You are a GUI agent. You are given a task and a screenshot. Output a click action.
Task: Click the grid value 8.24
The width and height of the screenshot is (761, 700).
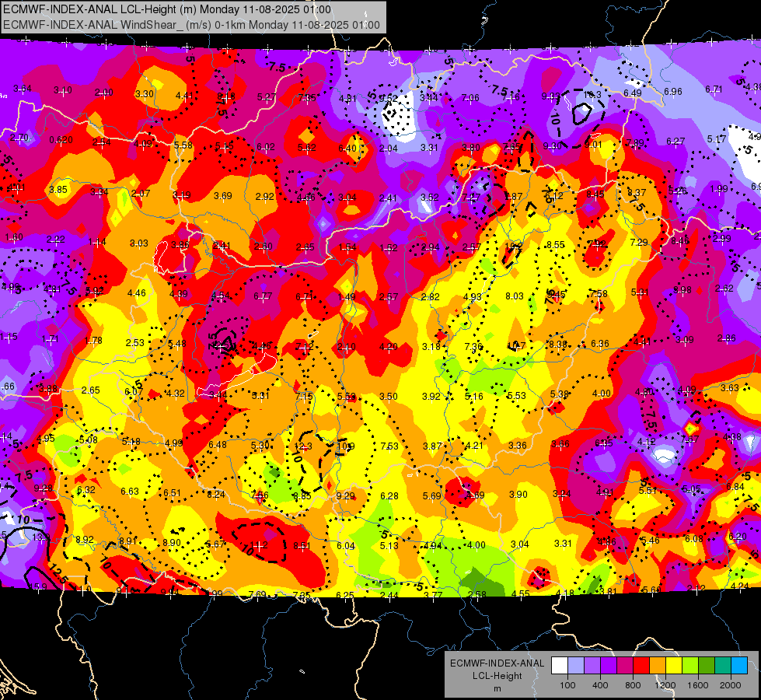(x=216, y=494)
